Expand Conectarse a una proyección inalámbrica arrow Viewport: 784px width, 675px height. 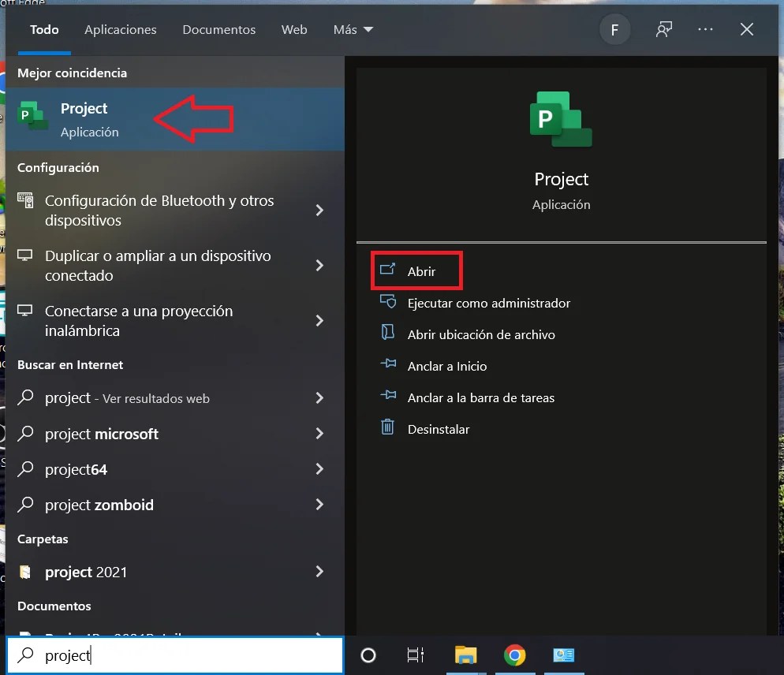tap(320, 320)
